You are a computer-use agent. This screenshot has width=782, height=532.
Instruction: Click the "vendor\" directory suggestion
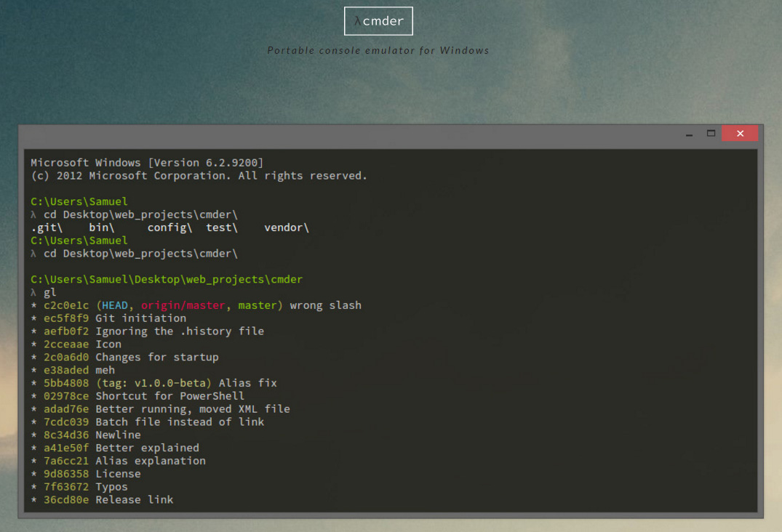coord(287,227)
